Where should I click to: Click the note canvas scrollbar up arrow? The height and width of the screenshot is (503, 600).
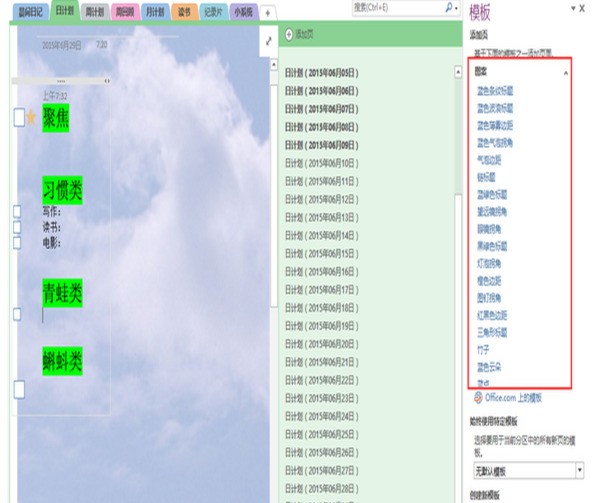coord(274,65)
